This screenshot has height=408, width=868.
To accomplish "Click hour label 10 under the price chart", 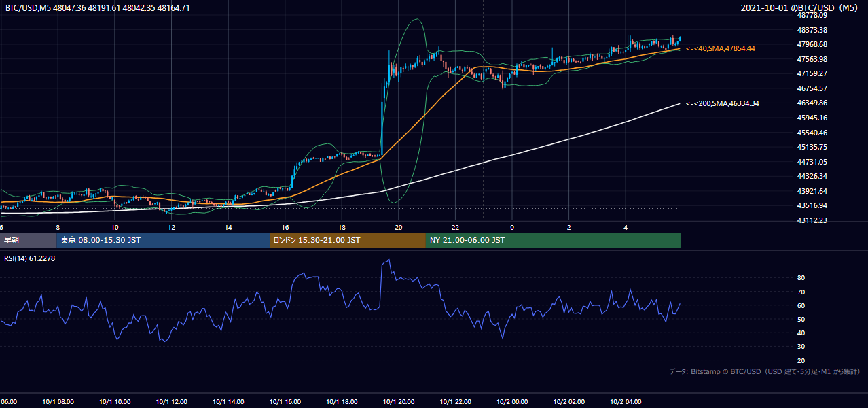I will [115, 228].
